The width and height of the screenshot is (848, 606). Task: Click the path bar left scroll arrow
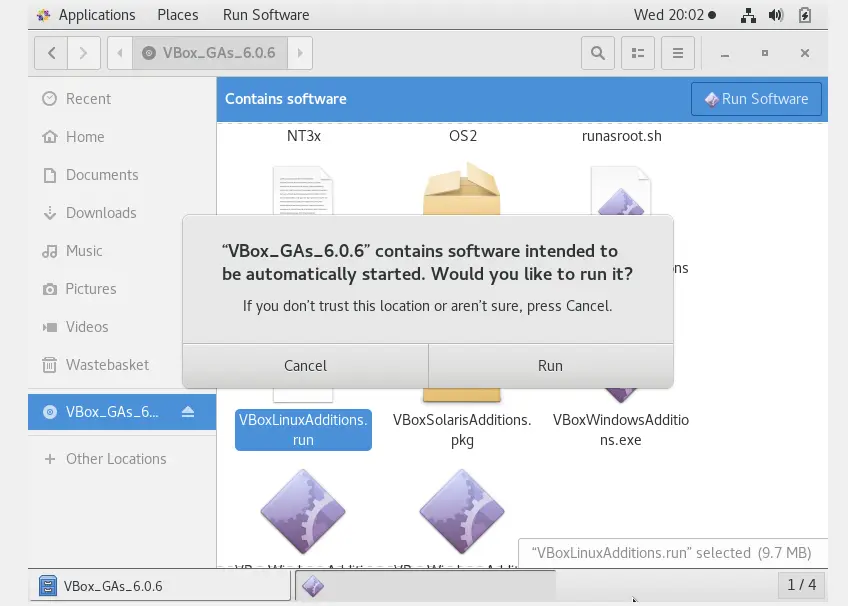120,53
